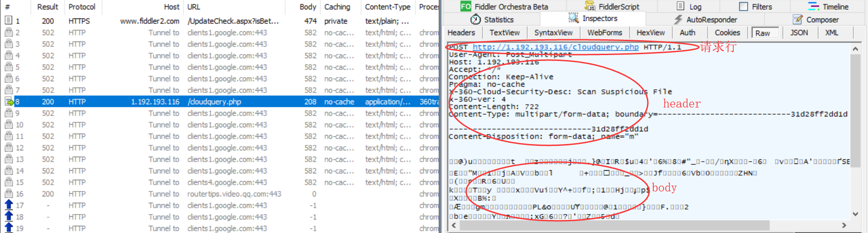Select the /UpdateCheck.aspx?isBet... URL cell

[x=233, y=21]
